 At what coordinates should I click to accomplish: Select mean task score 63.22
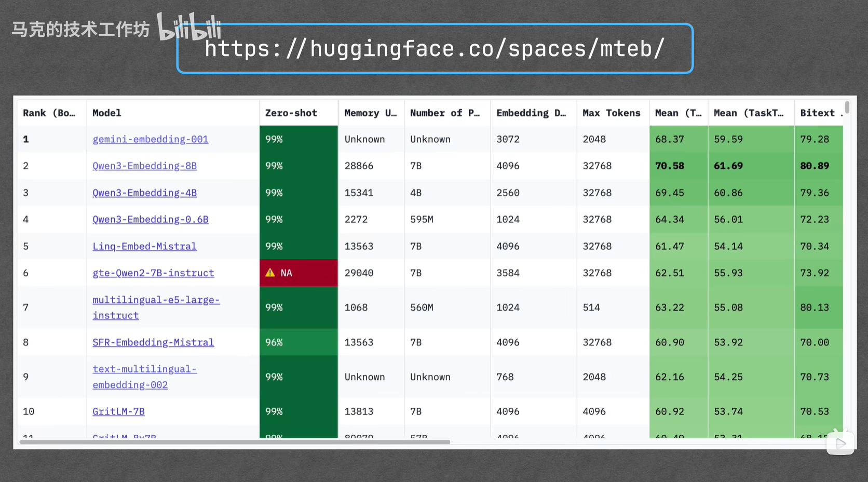pos(670,307)
